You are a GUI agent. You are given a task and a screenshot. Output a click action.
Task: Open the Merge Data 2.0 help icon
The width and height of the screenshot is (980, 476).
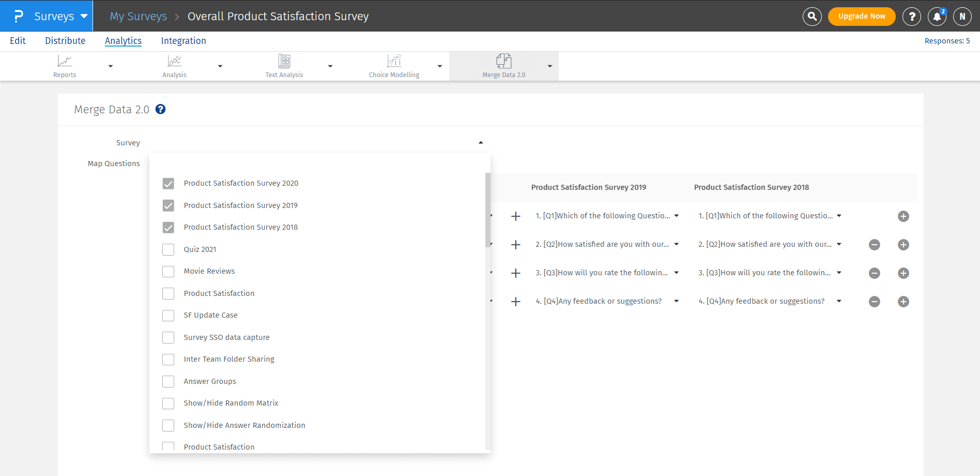click(160, 109)
